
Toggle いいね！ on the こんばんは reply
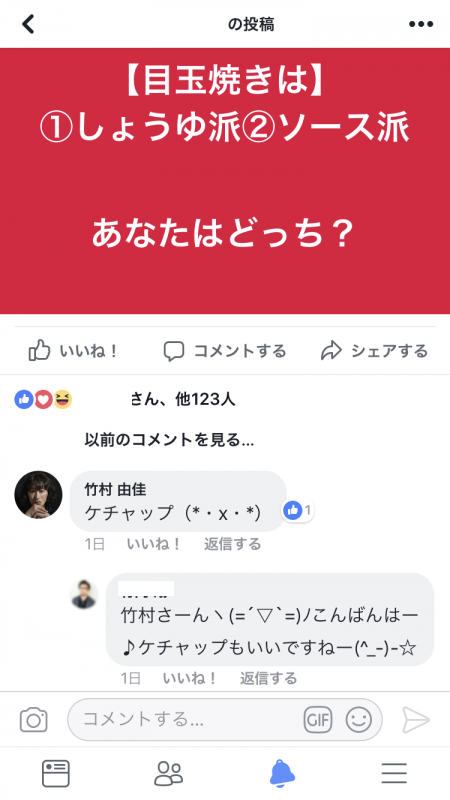pos(190,678)
